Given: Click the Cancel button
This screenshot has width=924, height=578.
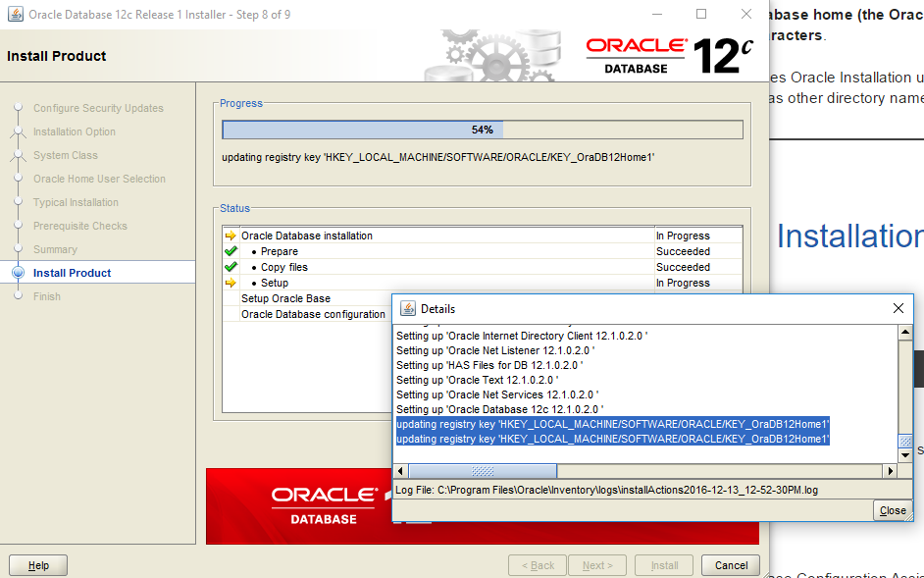Looking at the screenshot, I should (x=731, y=565).
